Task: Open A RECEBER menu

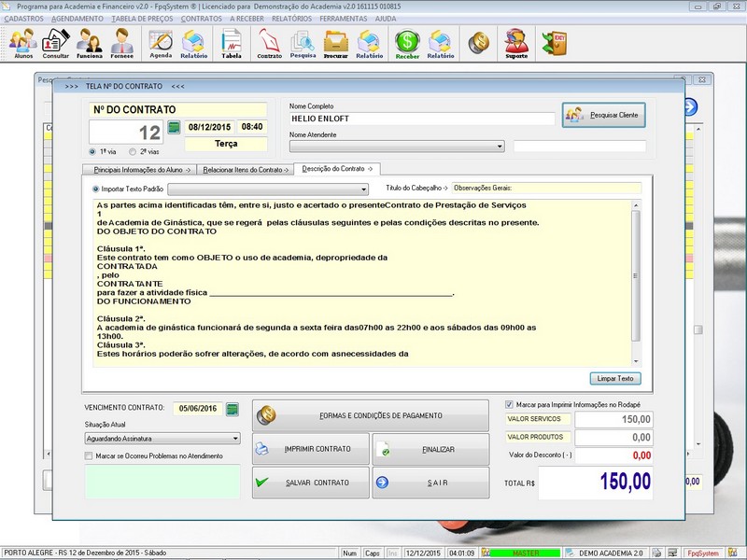Action: click(x=247, y=19)
